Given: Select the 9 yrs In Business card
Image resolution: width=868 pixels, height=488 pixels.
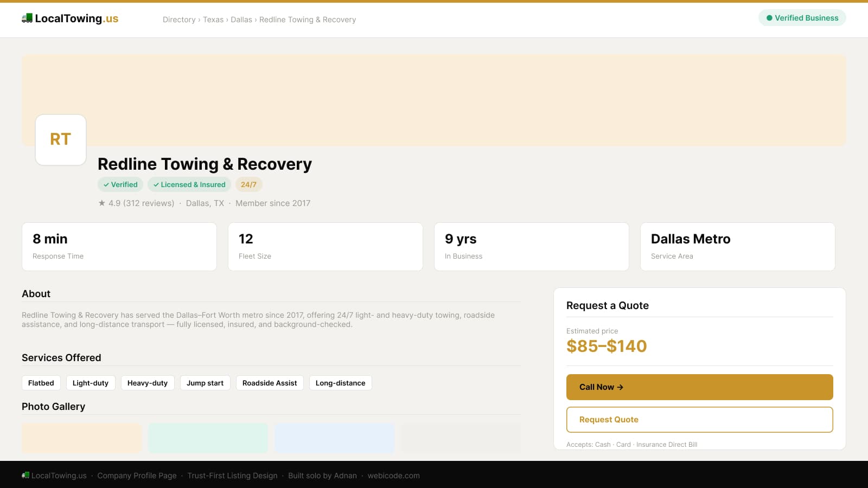Looking at the screenshot, I should point(532,247).
